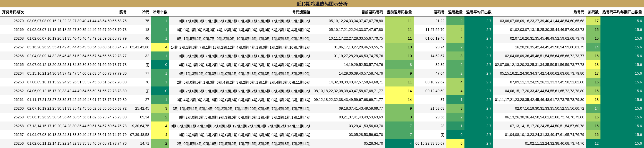The height and width of the screenshot is (148, 644).
Task: Select cold codes 07,39,48,58 in row 26257
Action: (140, 135)
